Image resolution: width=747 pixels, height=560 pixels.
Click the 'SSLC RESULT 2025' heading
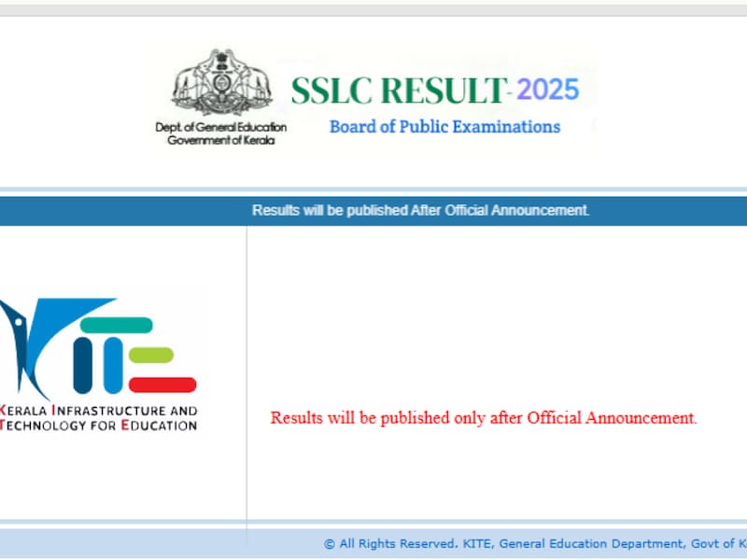[x=435, y=89]
